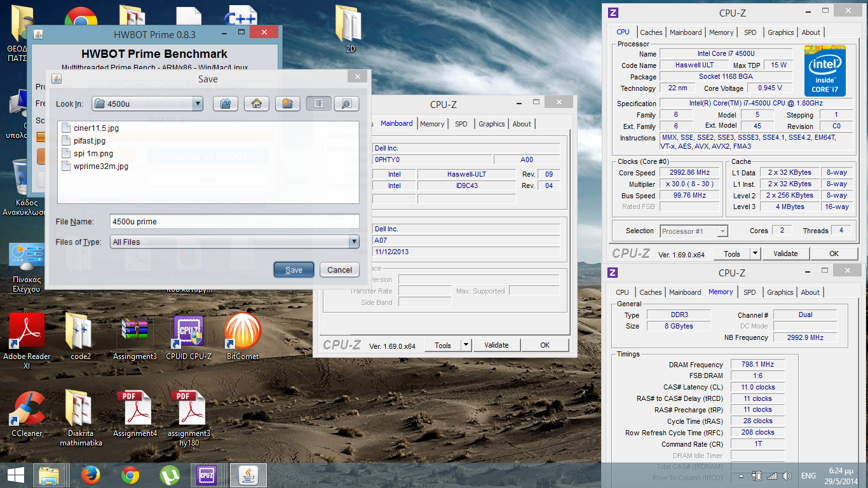Select Graphics tab in top-right CPU-Z window
The image size is (868, 488).
[x=781, y=32]
